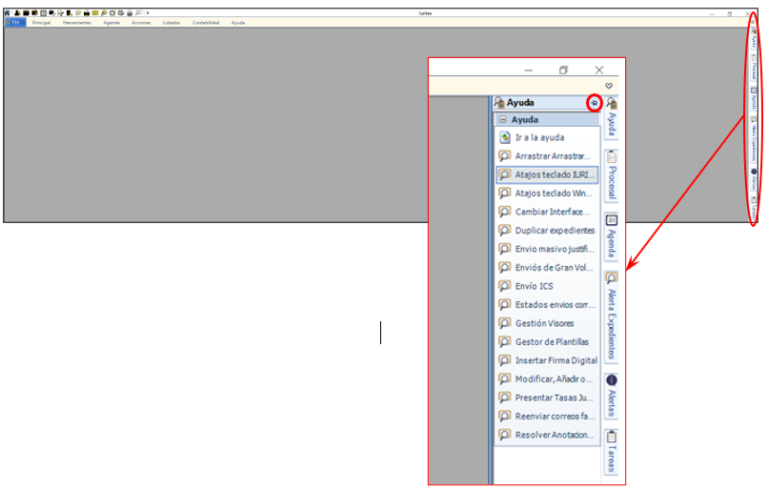Click the Ayuda side tab icon in zoomed panel
Image resolution: width=768 pixels, height=491 pixels.
[612, 102]
